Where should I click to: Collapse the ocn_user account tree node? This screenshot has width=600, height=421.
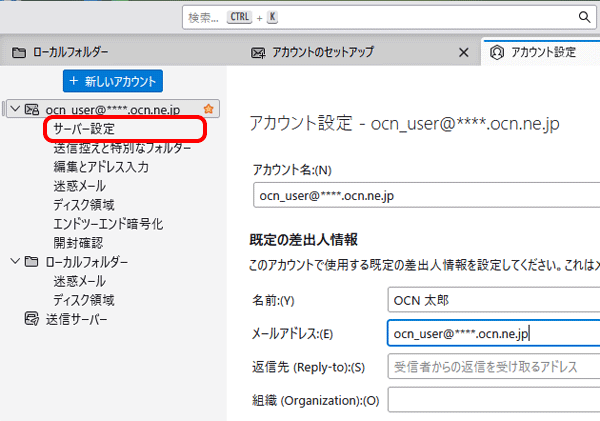[12, 109]
